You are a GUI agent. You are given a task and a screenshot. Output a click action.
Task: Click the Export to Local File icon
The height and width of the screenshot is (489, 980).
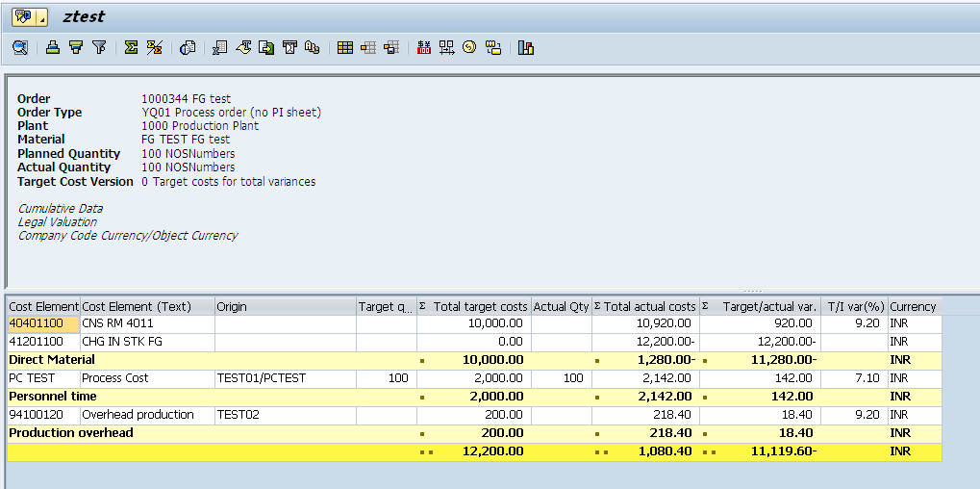[x=266, y=47]
